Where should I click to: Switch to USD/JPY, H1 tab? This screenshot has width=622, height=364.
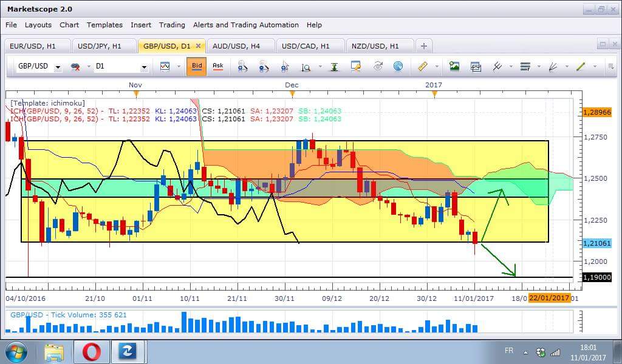104,46
